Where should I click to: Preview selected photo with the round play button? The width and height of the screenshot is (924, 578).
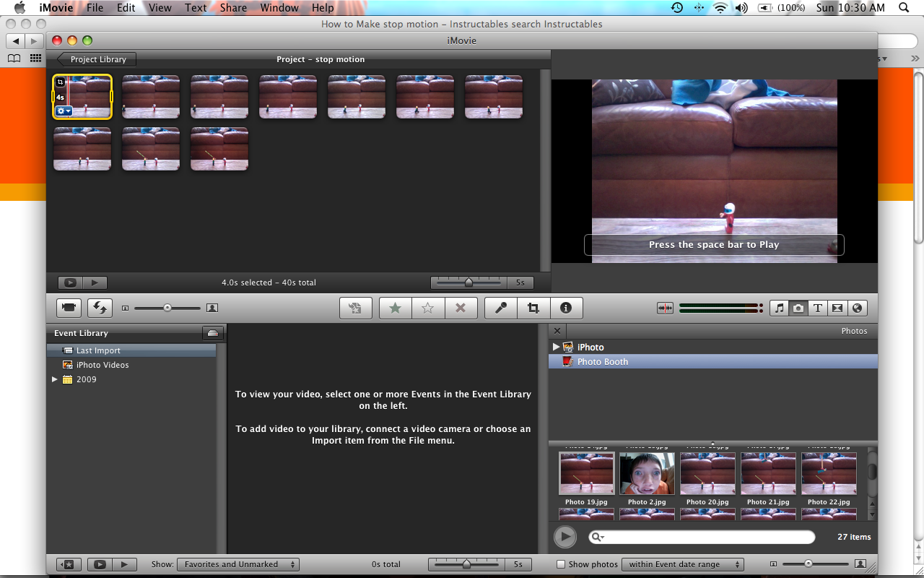(565, 537)
